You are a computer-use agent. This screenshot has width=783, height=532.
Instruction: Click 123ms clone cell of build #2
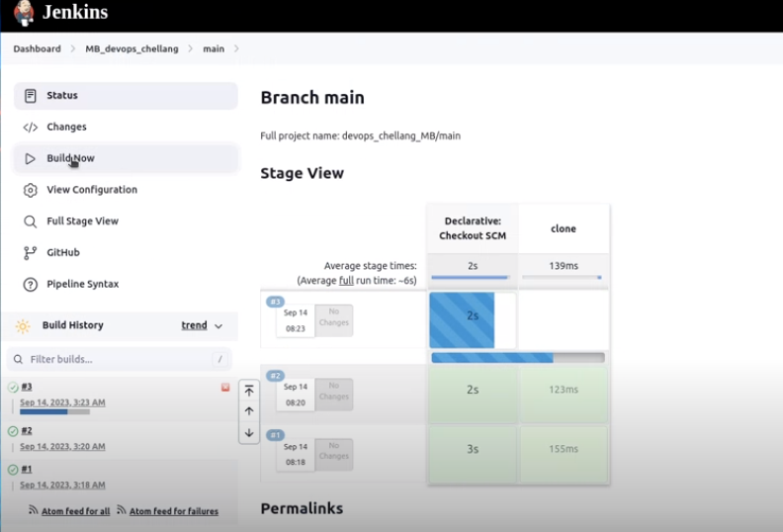[564, 395]
